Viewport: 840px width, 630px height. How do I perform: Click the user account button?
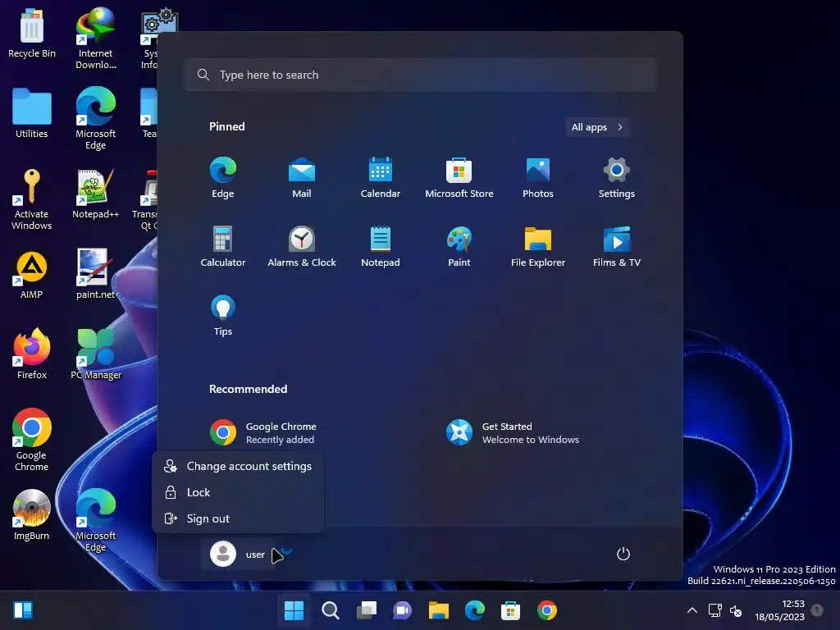[239, 555]
